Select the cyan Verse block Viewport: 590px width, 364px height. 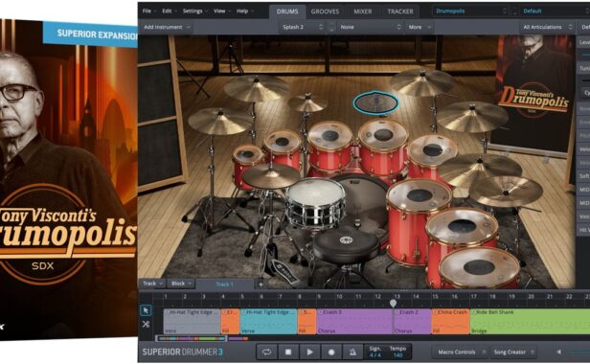pos(268,322)
